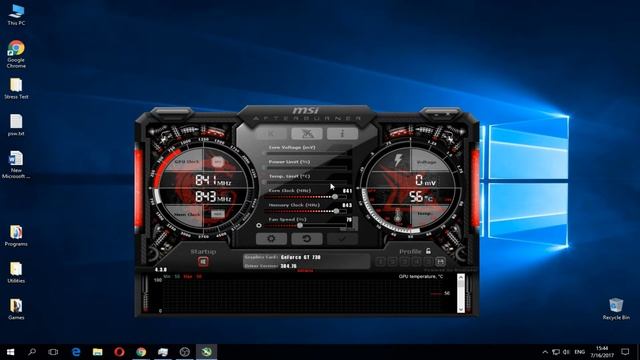Viewport: 640px width, 360px height.
Task: Select the New Microsoft Word document icon
Action: point(16,164)
